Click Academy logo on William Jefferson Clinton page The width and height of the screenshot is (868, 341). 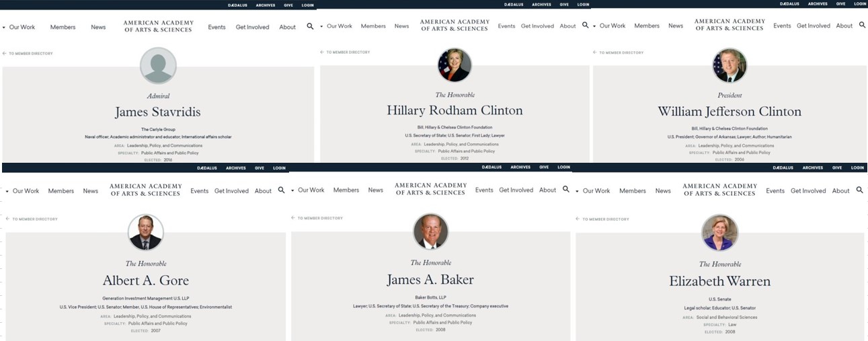729,25
